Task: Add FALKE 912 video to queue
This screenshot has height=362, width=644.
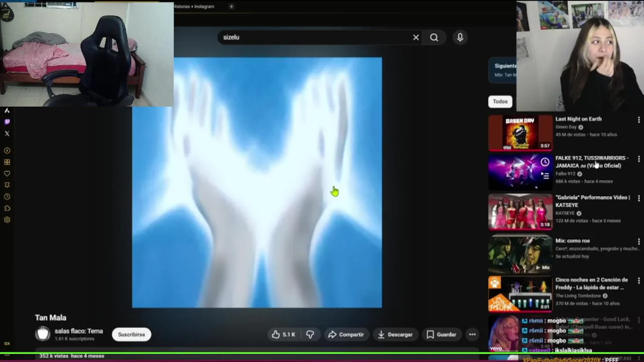Action: pyautogui.click(x=545, y=175)
